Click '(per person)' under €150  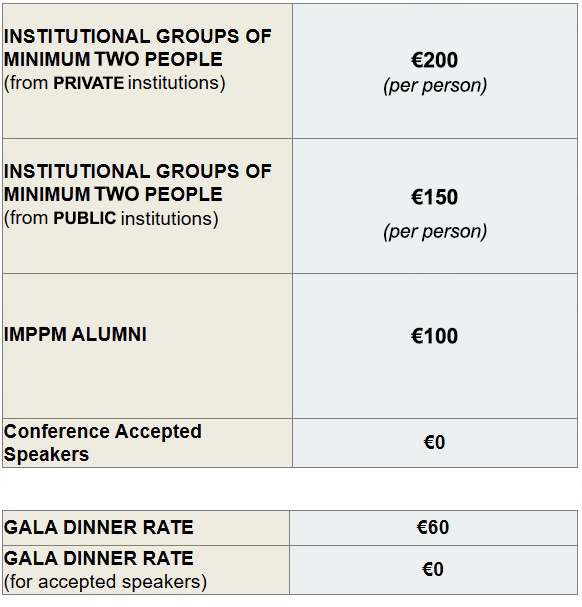pyautogui.click(x=435, y=231)
